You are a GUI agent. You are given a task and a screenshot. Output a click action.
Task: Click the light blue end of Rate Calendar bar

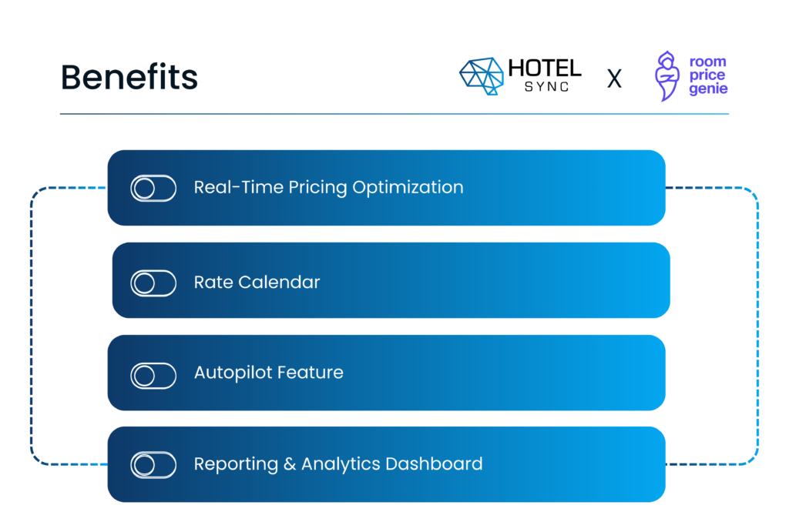(649, 280)
